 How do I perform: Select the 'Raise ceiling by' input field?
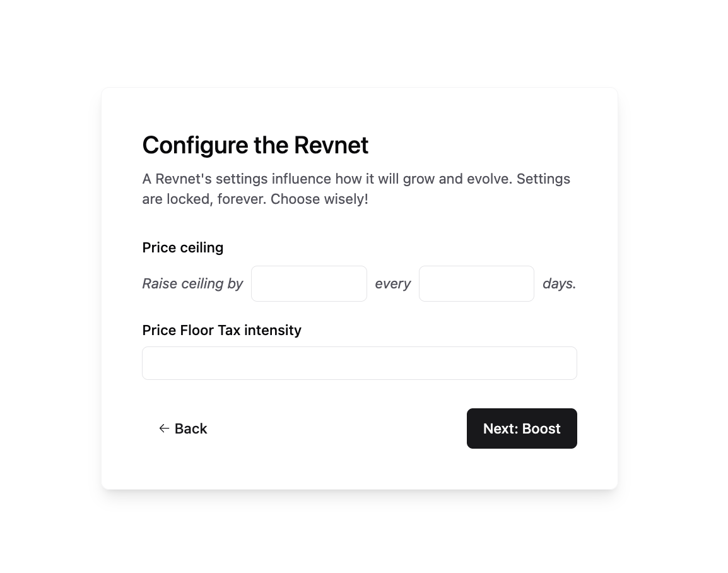(x=308, y=283)
